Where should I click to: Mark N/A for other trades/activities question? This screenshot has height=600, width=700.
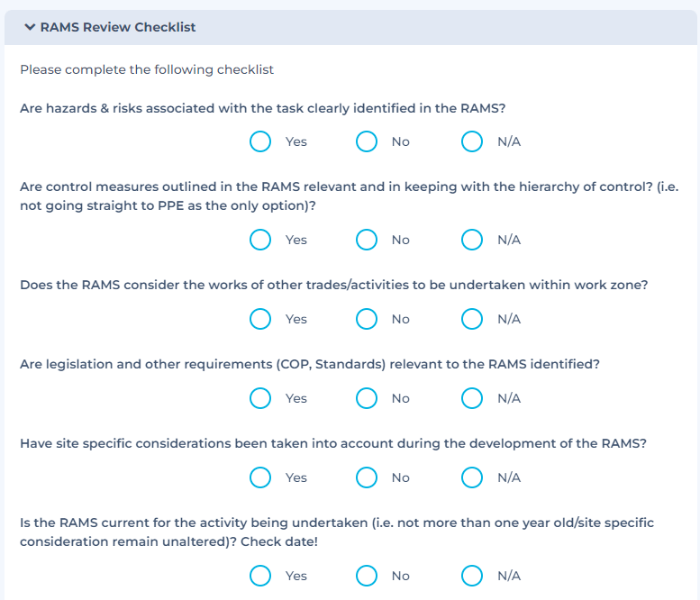[x=472, y=319]
